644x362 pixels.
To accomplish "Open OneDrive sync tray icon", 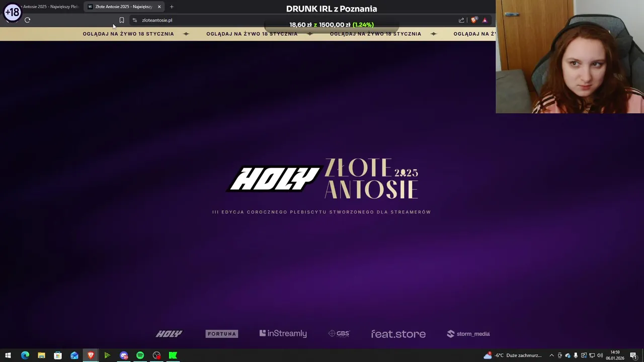I will point(568,355).
